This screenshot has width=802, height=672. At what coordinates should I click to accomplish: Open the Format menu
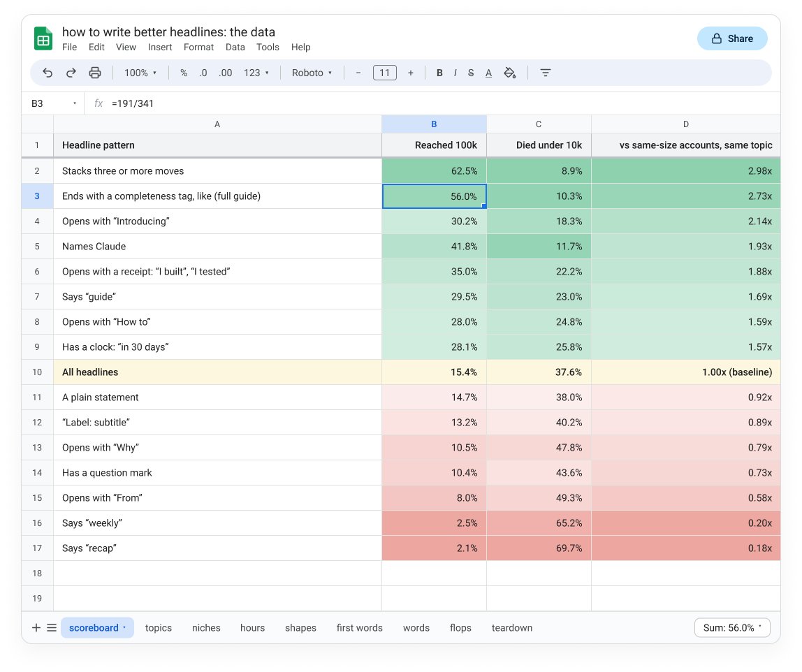click(x=198, y=47)
